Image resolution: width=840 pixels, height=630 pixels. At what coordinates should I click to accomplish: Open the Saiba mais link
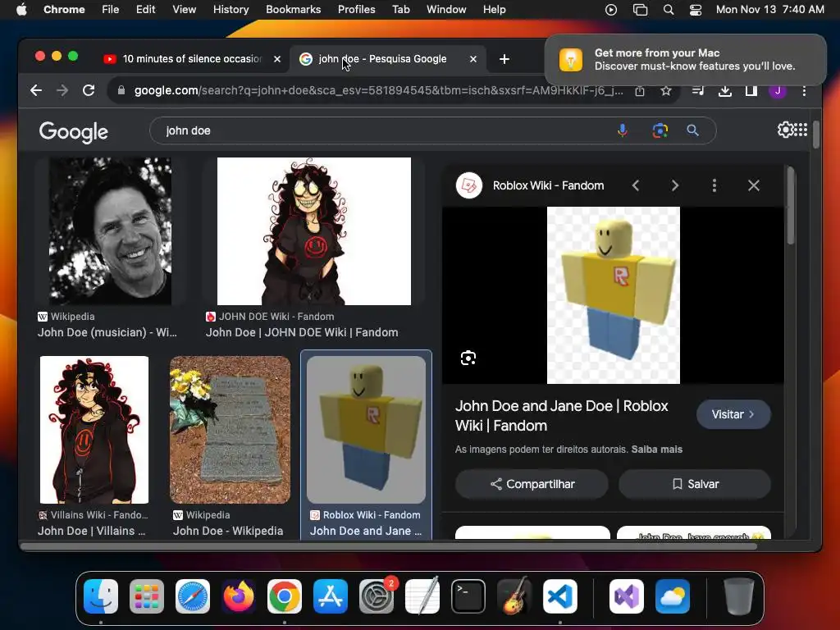tap(657, 450)
